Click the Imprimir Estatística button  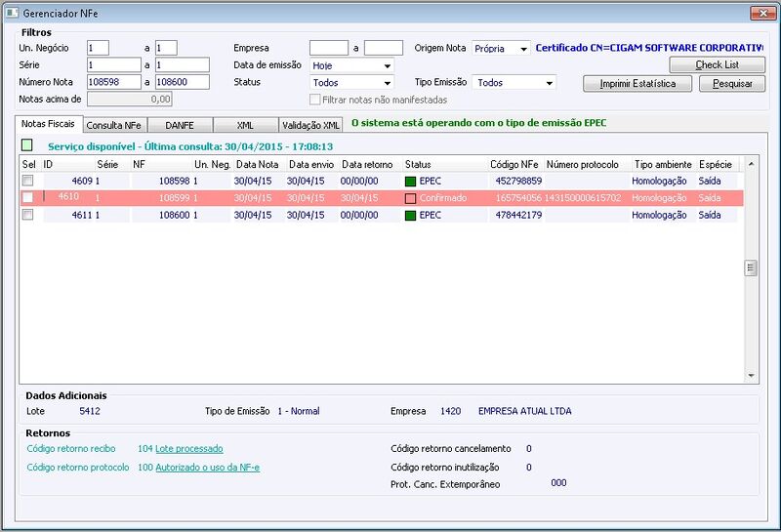(637, 84)
